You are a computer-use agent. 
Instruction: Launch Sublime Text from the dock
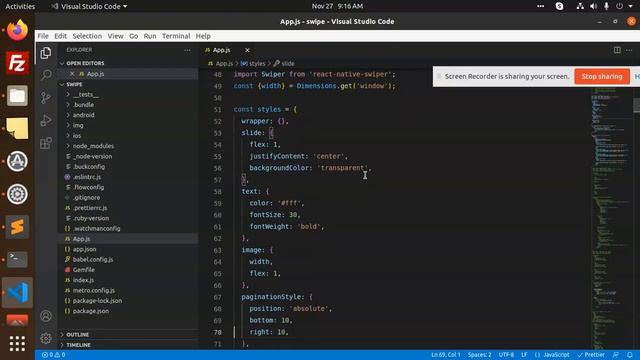(x=17, y=227)
